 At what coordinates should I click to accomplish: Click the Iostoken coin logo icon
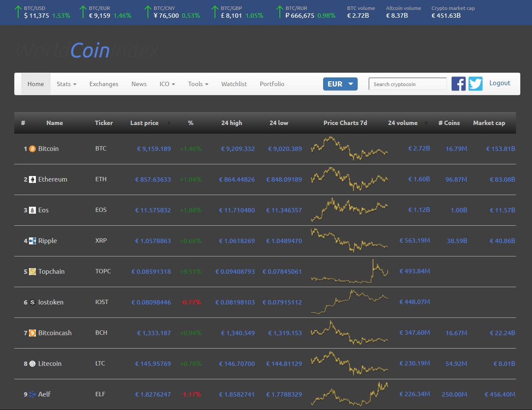32,302
